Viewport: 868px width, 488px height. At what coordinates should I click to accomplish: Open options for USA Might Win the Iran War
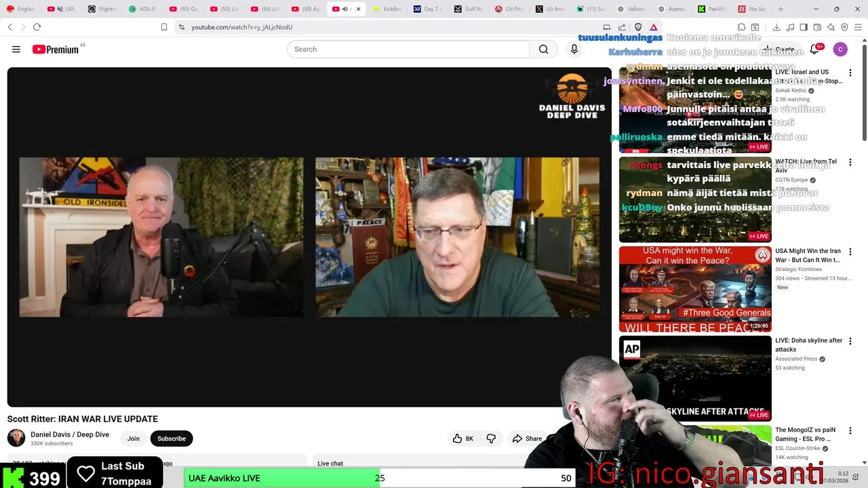[x=850, y=251]
